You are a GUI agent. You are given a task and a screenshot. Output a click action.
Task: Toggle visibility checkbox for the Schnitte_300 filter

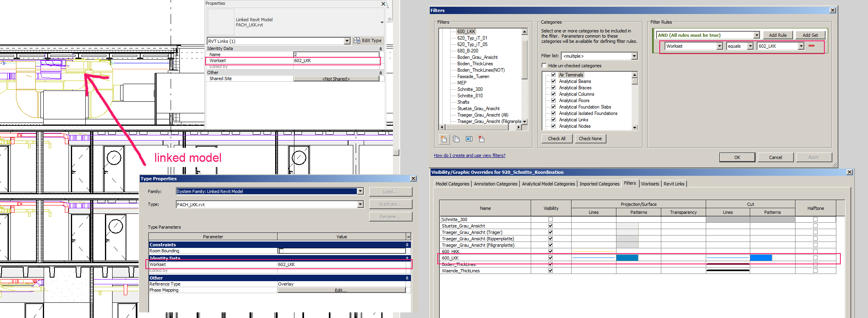point(550,219)
